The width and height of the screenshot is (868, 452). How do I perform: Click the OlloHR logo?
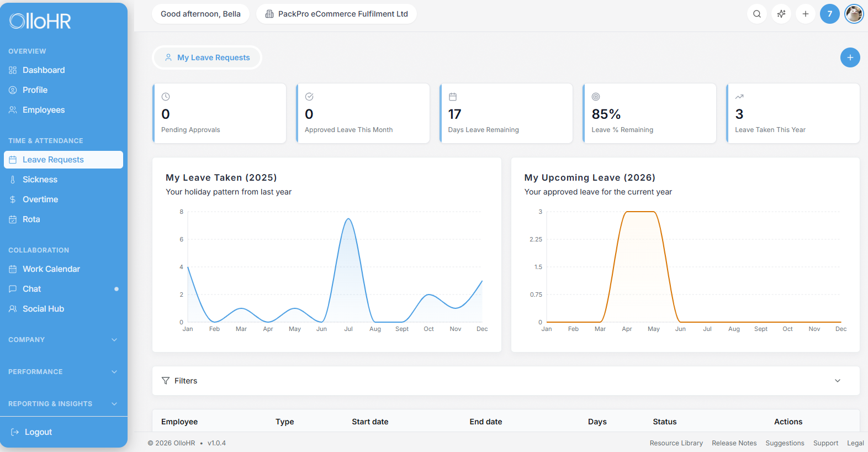pyautogui.click(x=40, y=21)
